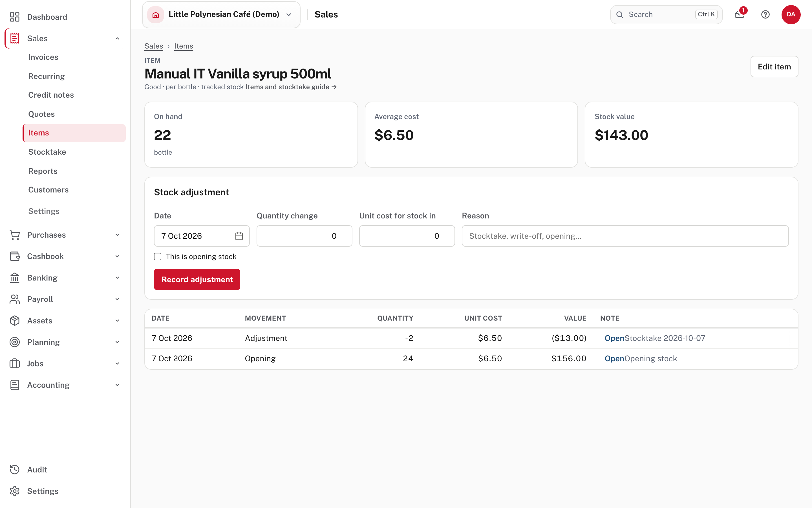This screenshot has width=812, height=508.
Task: Expand the Payroll section chevron
Action: coord(117,299)
